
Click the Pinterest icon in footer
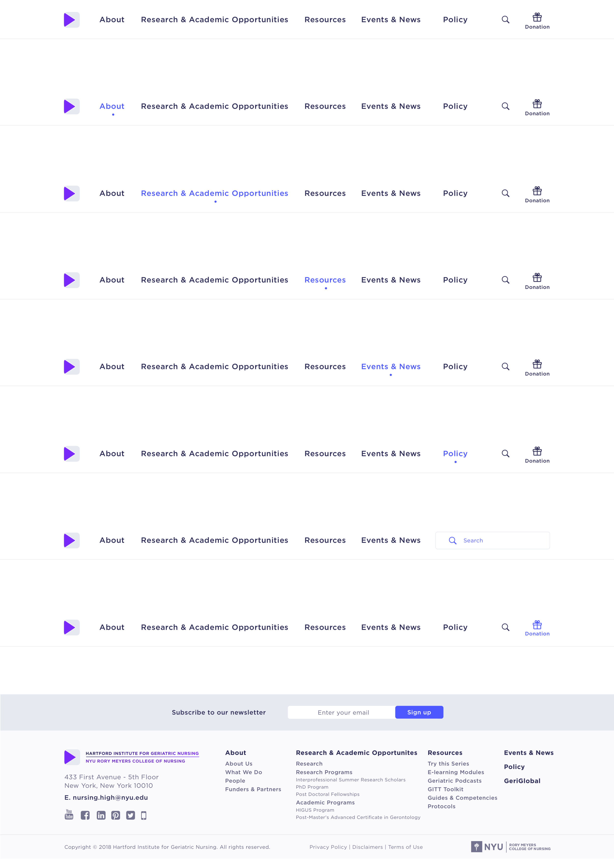(x=116, y=815)
